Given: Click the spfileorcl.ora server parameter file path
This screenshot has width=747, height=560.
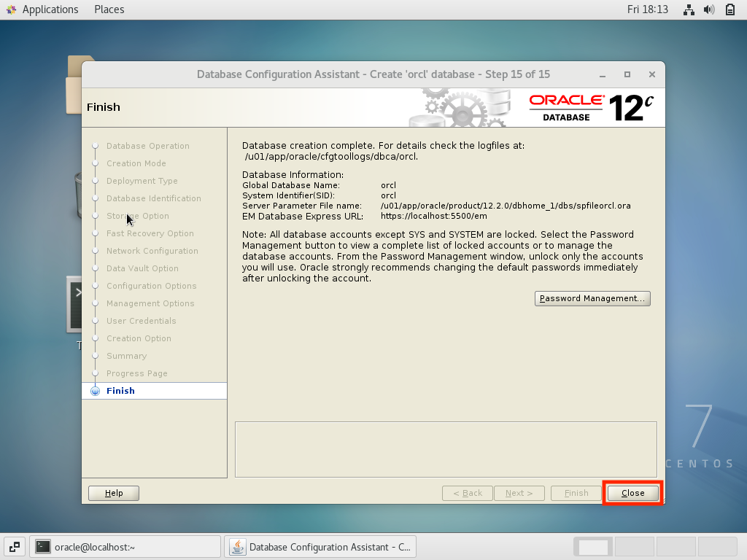Looking at the screenshot, I should point(506,206).
